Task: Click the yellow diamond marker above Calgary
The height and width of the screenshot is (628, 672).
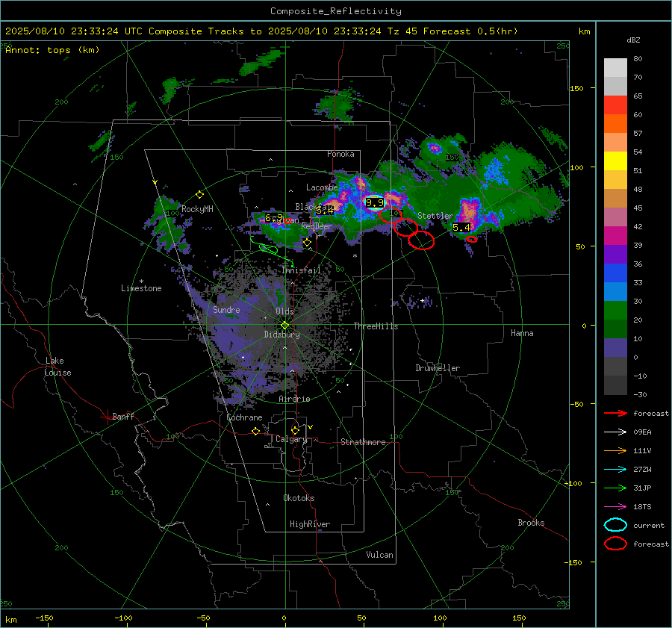Action: [295, 430]
